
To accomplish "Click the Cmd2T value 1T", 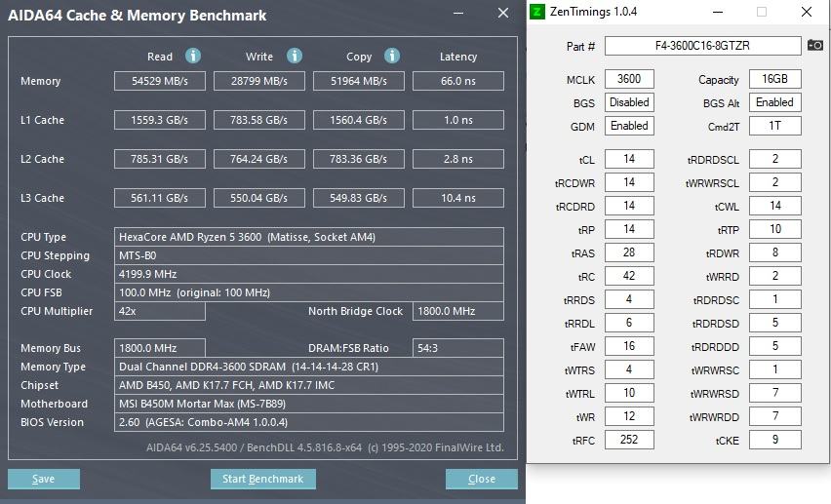I will [774, 126].
